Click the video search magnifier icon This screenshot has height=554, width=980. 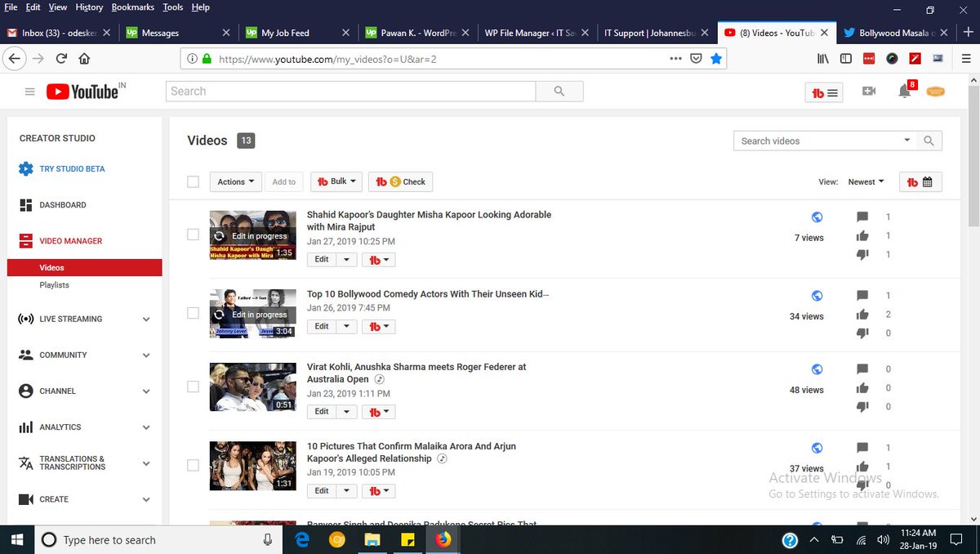(x=929, y=141)
